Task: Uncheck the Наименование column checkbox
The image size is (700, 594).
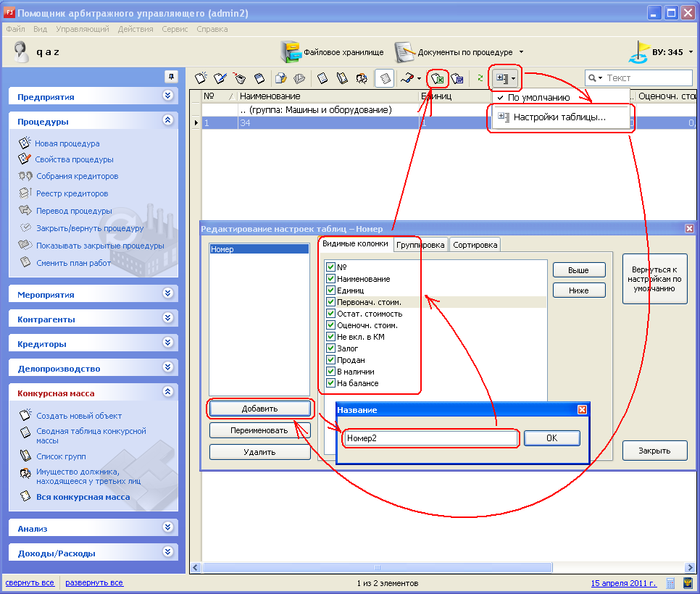Action: [331, 279]
